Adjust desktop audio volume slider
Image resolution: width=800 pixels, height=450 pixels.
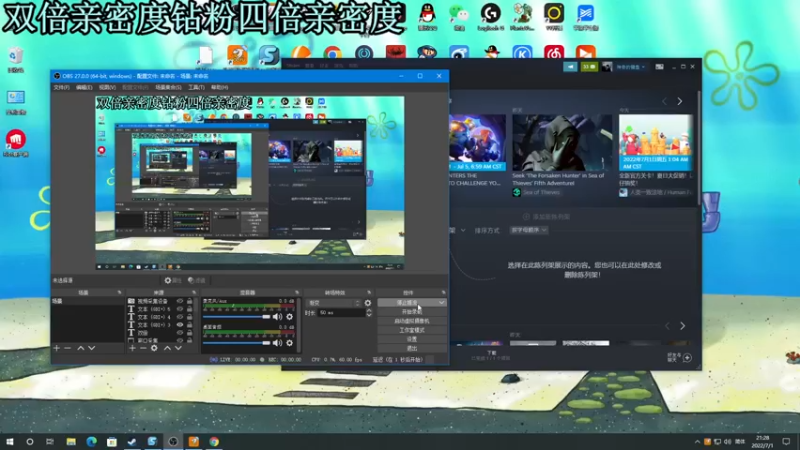point(236,343)
